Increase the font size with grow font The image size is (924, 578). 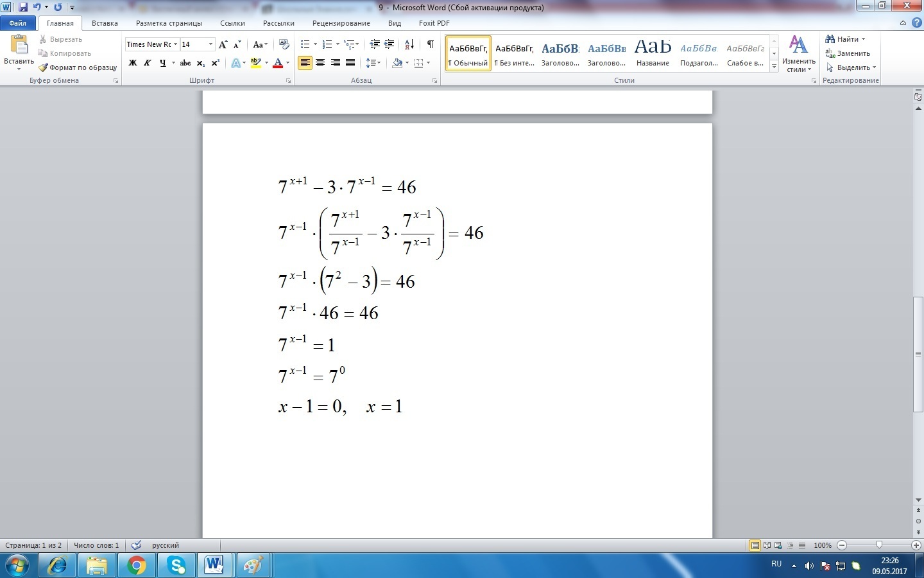[x=223, y=44]
